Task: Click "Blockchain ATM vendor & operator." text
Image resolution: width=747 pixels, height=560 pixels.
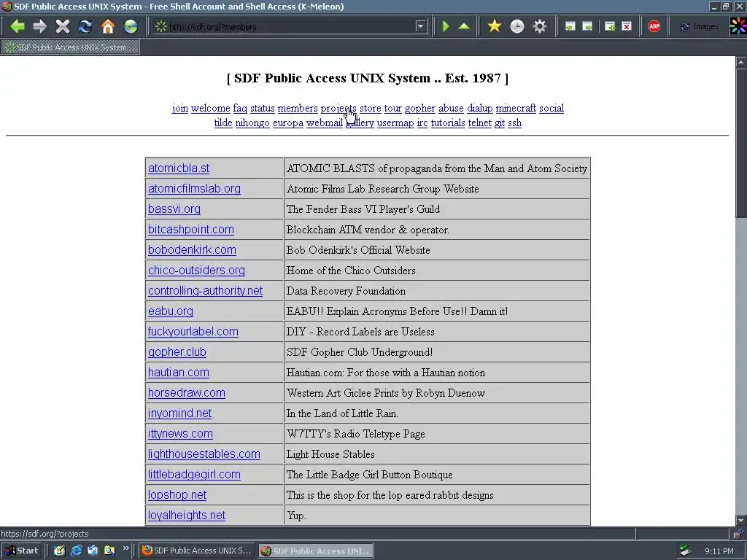Action: [x=368, y=230]
